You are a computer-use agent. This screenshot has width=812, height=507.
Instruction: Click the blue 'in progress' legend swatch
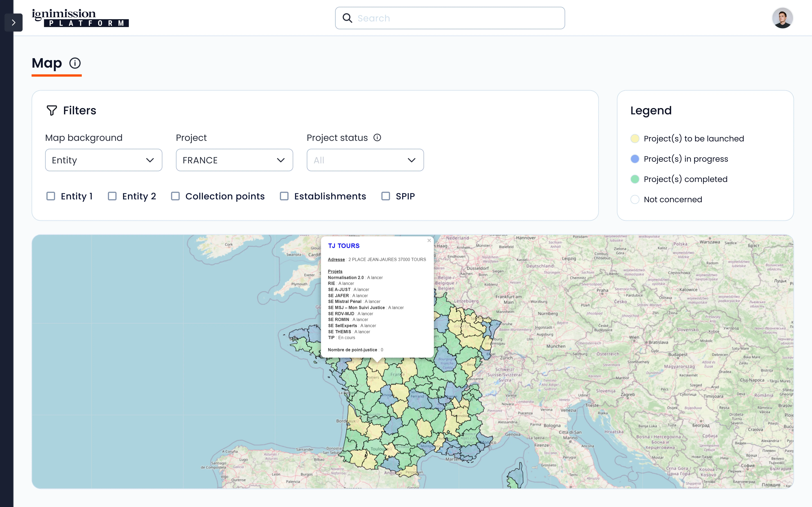pos(635,159)
